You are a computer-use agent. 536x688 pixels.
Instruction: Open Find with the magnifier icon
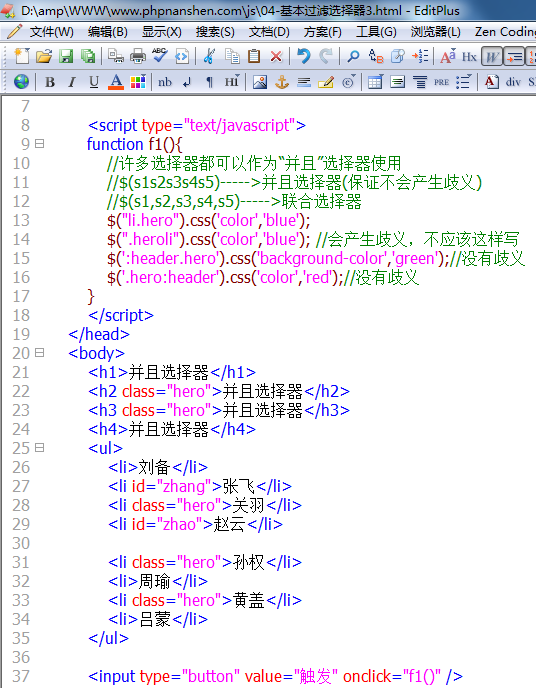(x=354, y=56)
